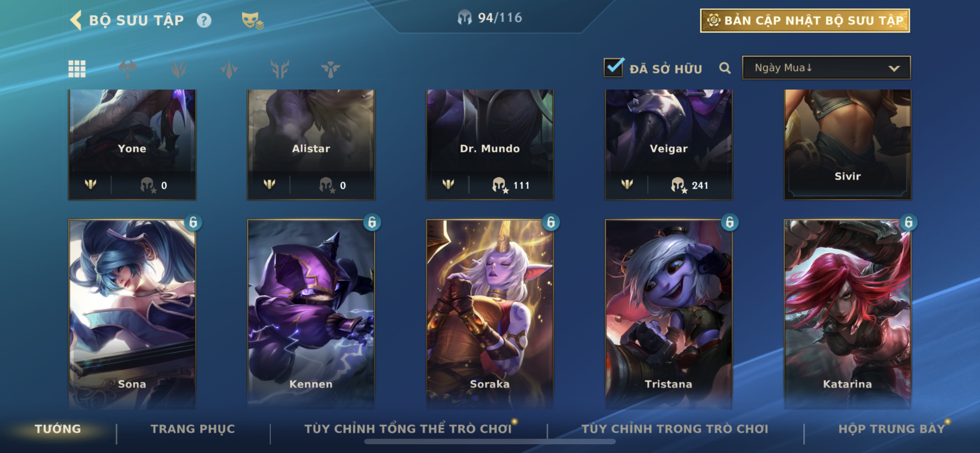The image size is (980, 453).
Task: Open the Veigar champion card
Action: click(668, 145)
